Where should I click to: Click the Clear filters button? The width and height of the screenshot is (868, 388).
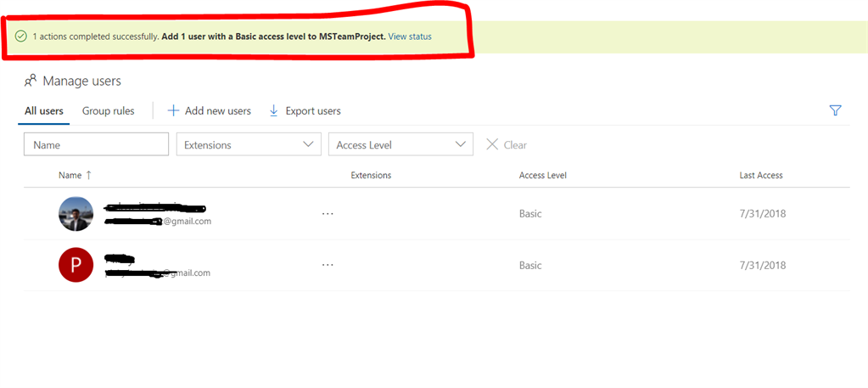[x=507, y=144]
